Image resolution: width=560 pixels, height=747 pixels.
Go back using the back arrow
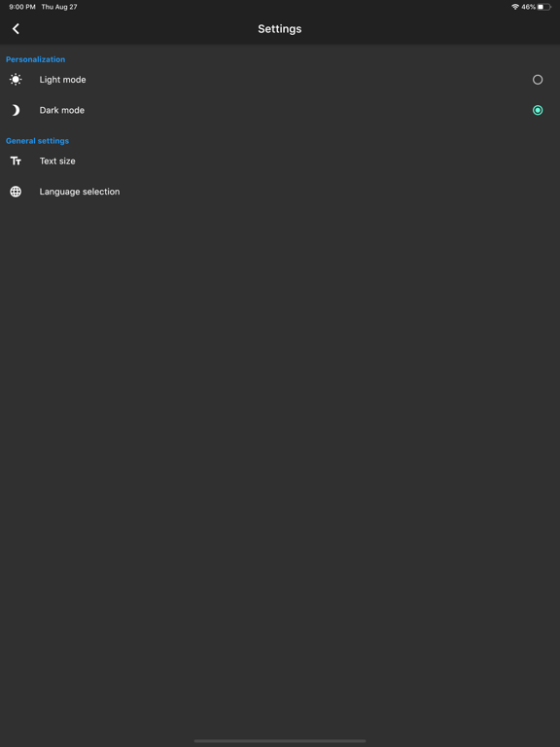pyautogui.click(x=16, y=28)
